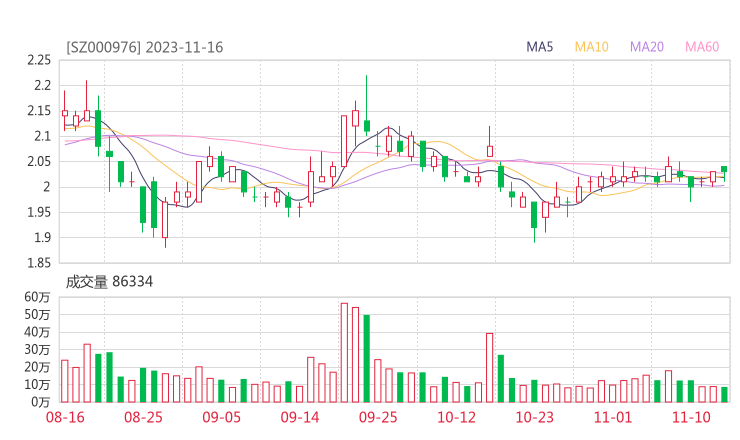Viewport: 740px width, 440px height.
Task: Click the 50万 volume axis label
Action: 37,314
